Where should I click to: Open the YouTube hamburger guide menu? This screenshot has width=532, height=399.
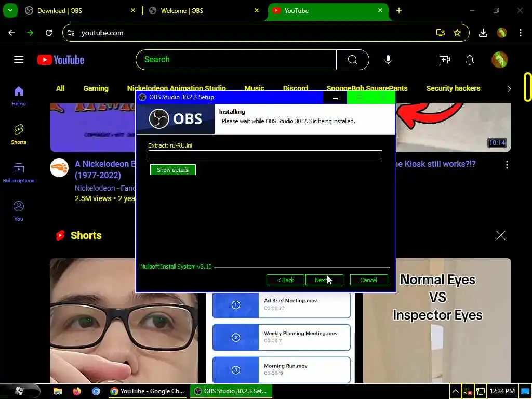tap(19, 60)
